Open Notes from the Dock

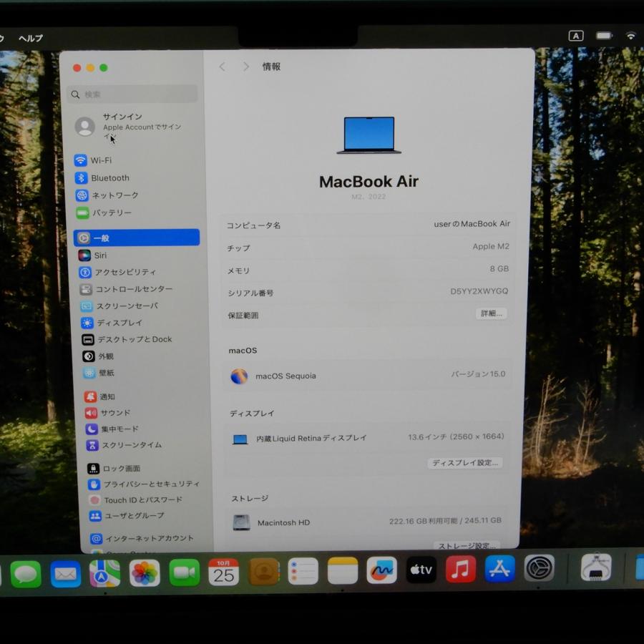tap(343, 570)
